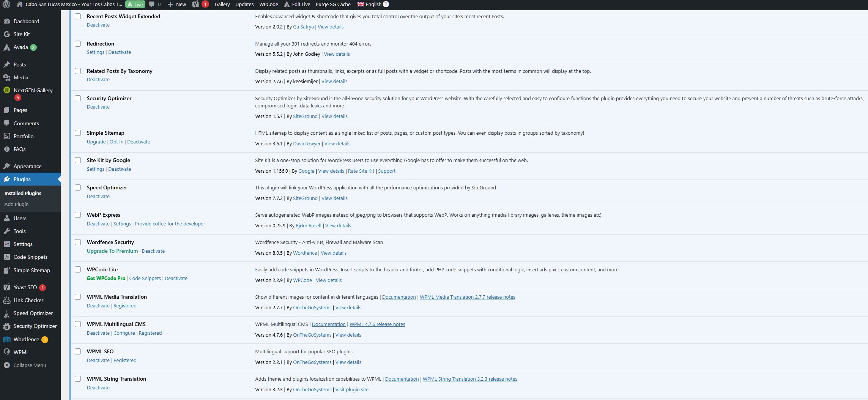Viewport: 868px width, 400px height.
Task: Click the Portfolio icon in sidebar
Action: (x=7, y=136)
